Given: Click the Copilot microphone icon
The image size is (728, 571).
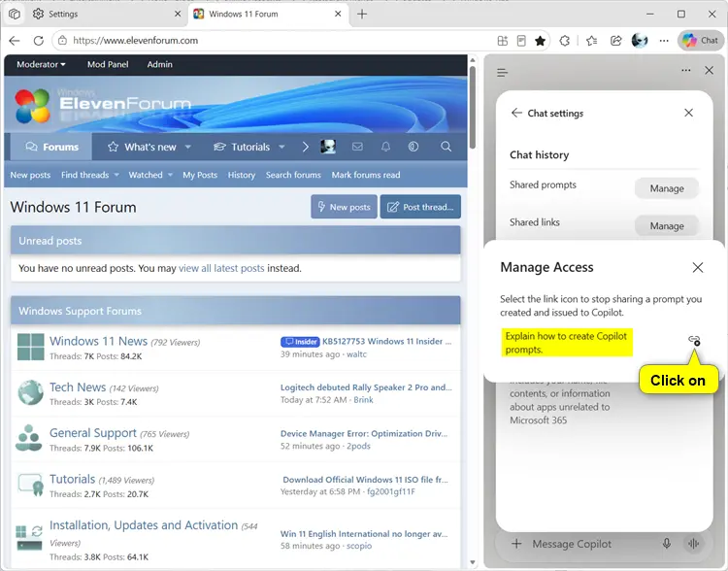Looking at the screenshot, I should coord(666,544).
